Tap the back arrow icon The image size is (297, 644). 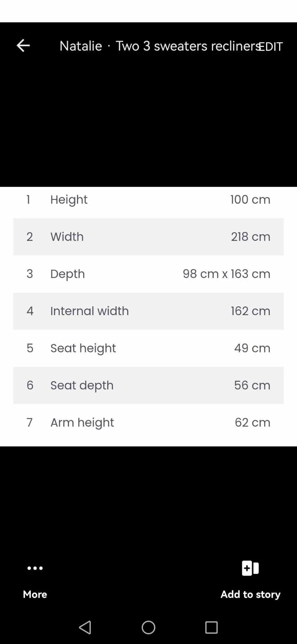coord(23,46)
